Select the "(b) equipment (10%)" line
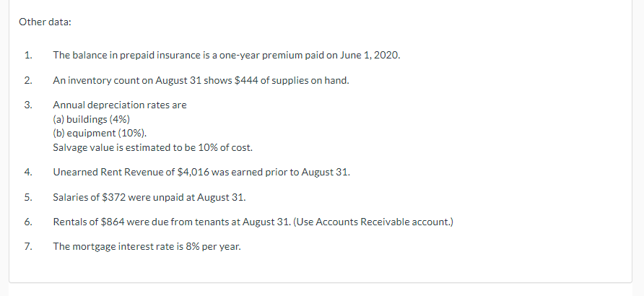The width and height of the screenshot is (644, 296). point(100,134)
